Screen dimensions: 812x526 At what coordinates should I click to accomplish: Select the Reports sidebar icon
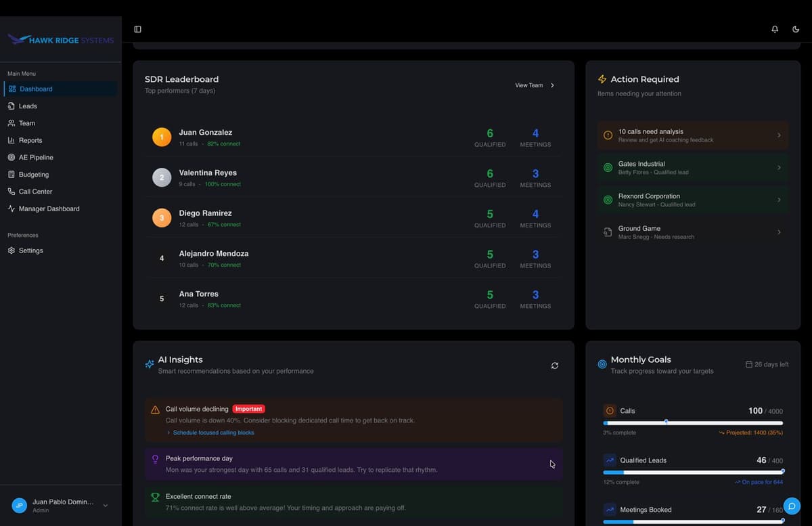point(12,140)
